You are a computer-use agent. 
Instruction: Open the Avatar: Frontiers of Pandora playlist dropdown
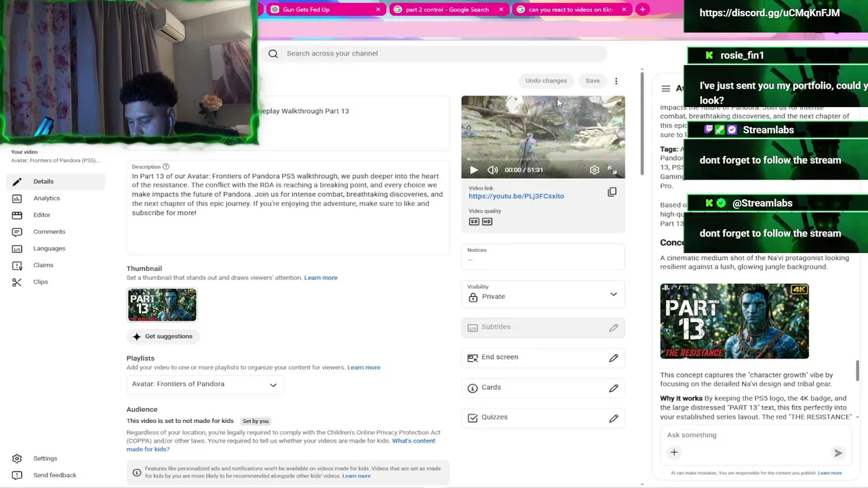[x=205, y=384]
